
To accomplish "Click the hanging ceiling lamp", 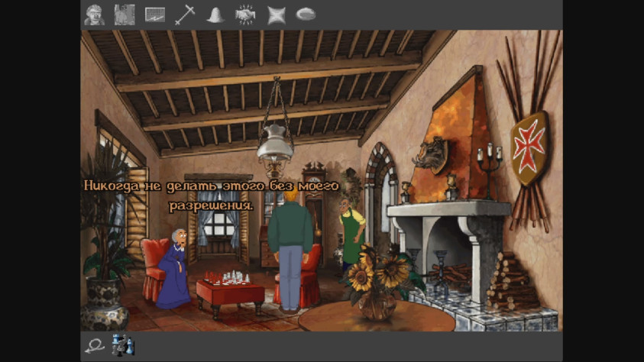I will click(x=275, y=152).
